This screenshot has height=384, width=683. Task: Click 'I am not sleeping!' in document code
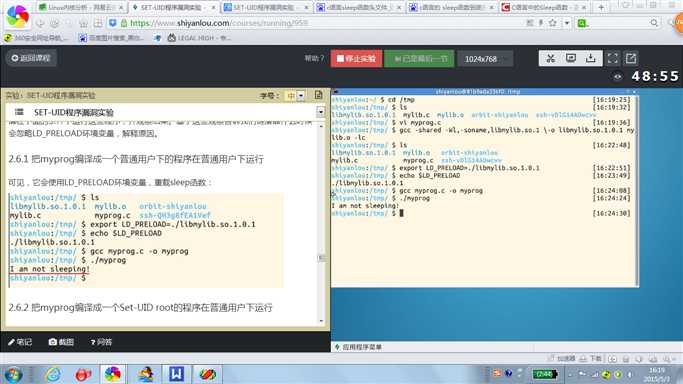click(x=49, y=269)
